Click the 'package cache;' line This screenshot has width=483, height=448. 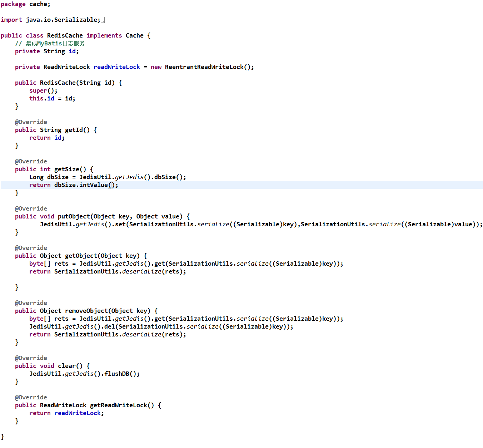point(25,4)
